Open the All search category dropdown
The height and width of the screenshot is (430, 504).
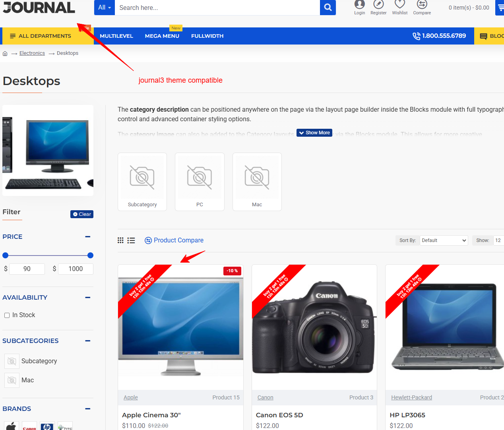pyautogui.click(x=105, y=8)
